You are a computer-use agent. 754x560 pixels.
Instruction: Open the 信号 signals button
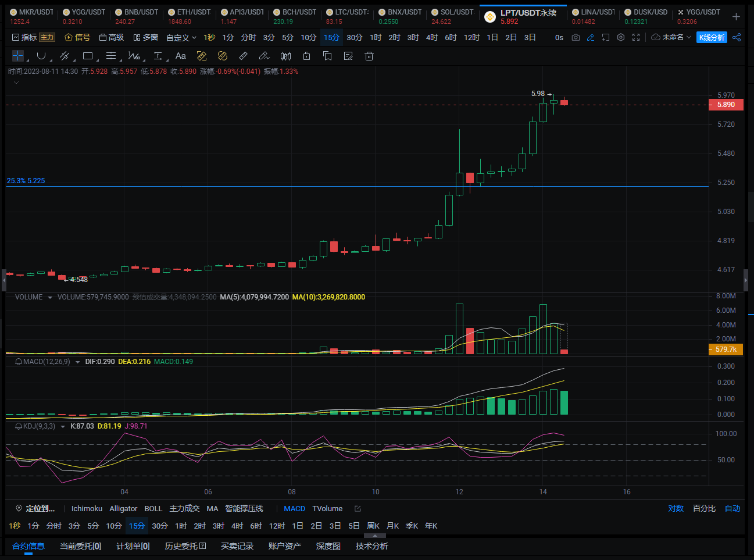(x=77, y=37)
